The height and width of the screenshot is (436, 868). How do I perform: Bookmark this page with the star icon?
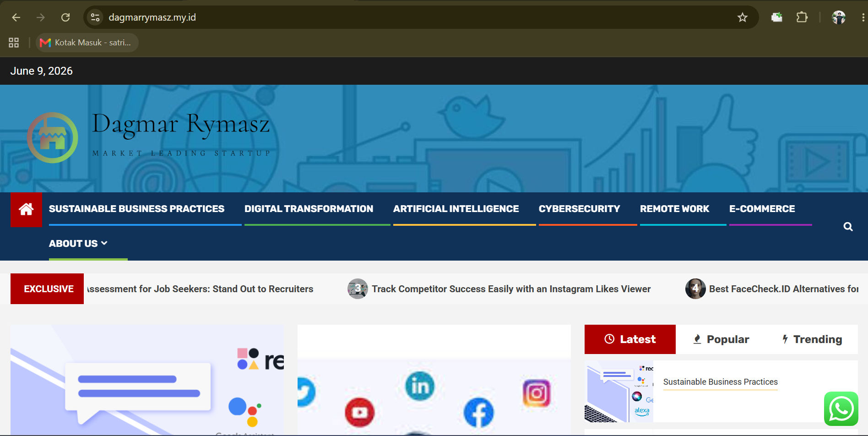click(x=742, y=17)
